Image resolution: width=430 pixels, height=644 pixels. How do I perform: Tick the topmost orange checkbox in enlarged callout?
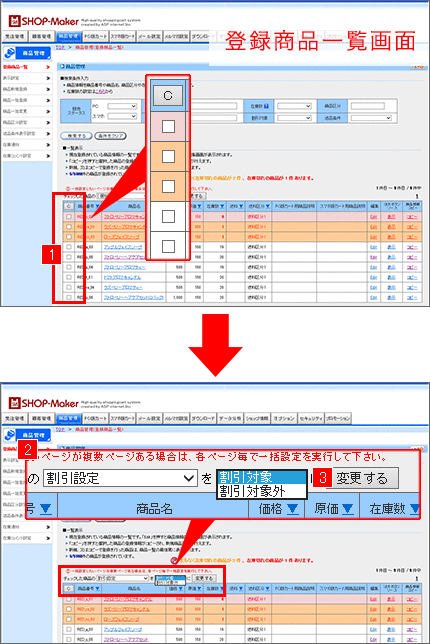[168, 156]
